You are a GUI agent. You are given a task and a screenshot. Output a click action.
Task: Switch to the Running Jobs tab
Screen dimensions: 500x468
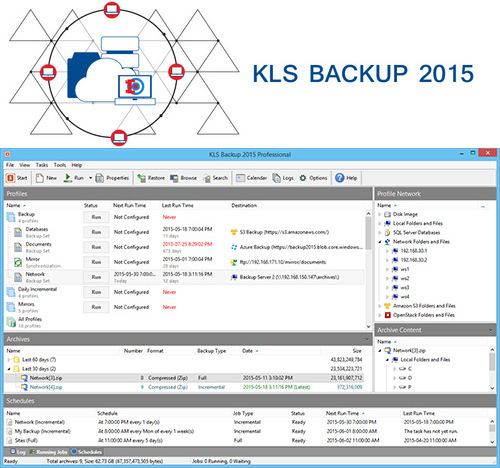click(x=48, y=452)
